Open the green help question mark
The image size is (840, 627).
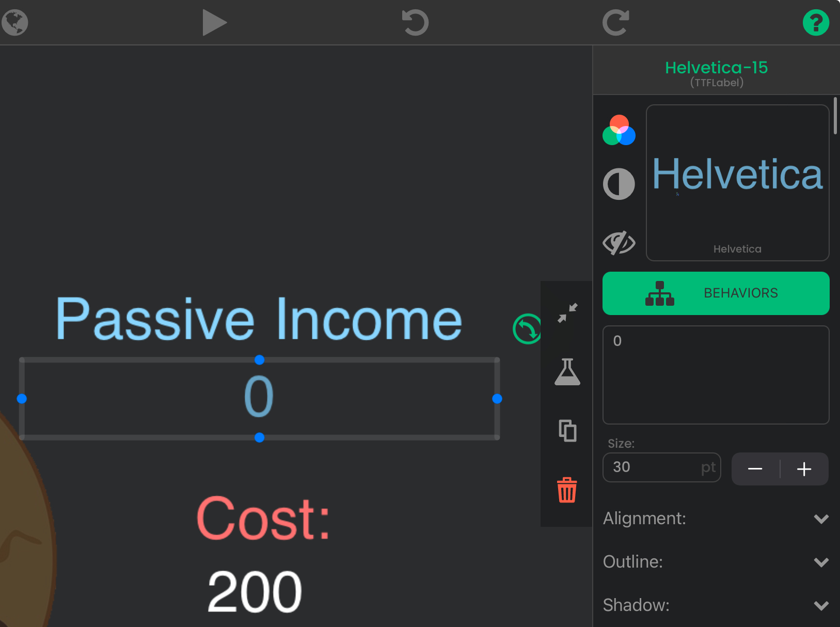point(816,23)
